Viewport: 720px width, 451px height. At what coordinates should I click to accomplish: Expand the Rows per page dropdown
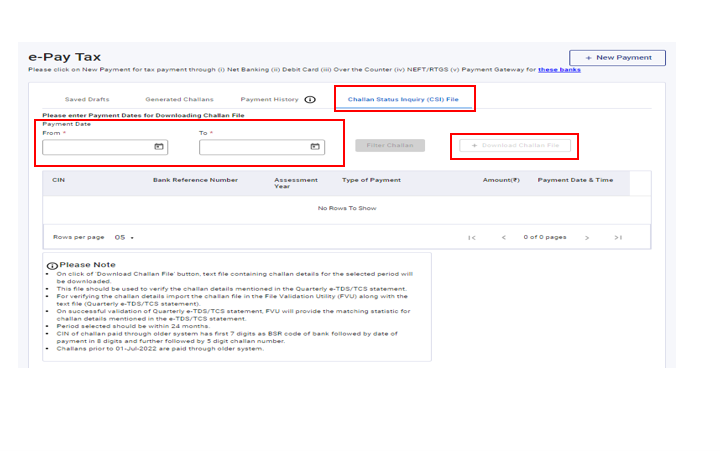click(x=124, y=237)
